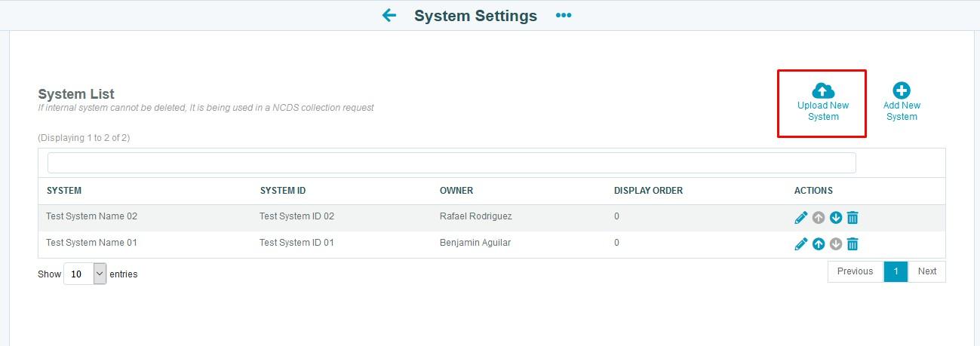Click owner Benjamin Aguilar

pyautogui.click(x=475, y=243)
